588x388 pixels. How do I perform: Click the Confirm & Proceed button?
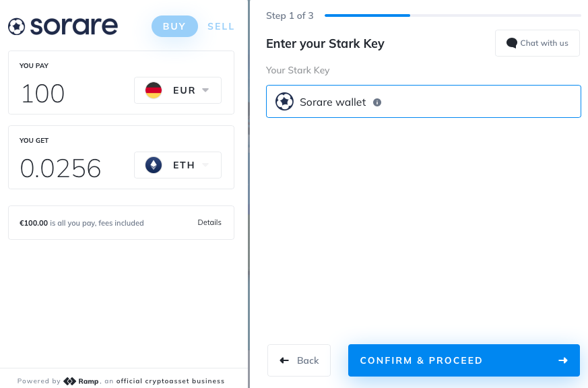click(x=464, y=360)
